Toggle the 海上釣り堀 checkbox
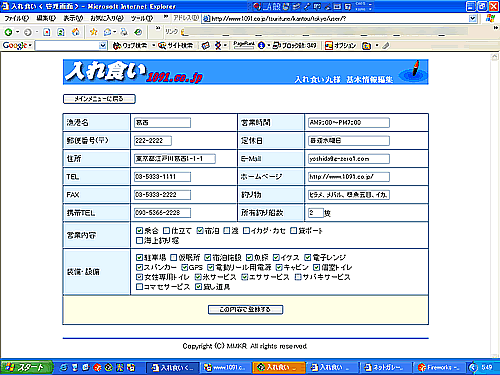Viewport: 500px width, 375px height. pos(139,240)
